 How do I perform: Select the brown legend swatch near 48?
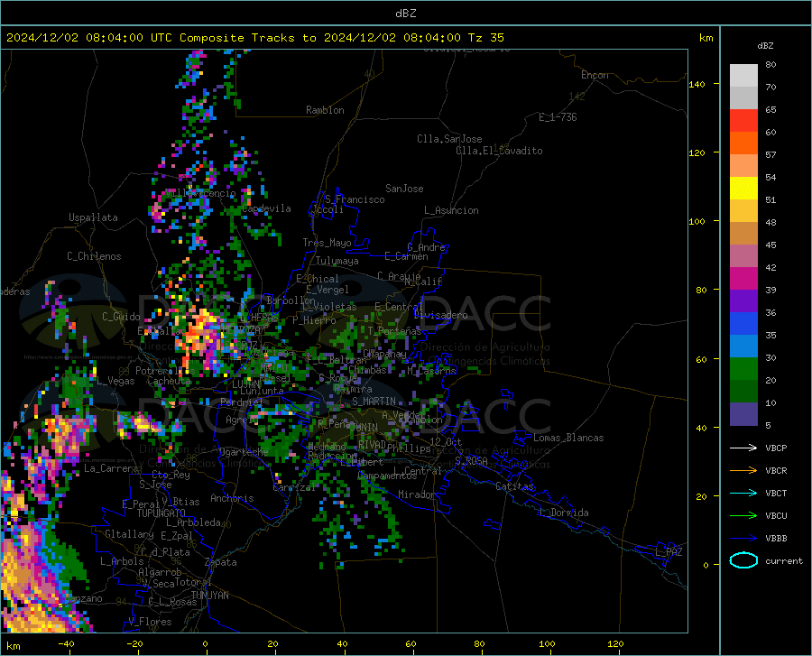[743, 234]
